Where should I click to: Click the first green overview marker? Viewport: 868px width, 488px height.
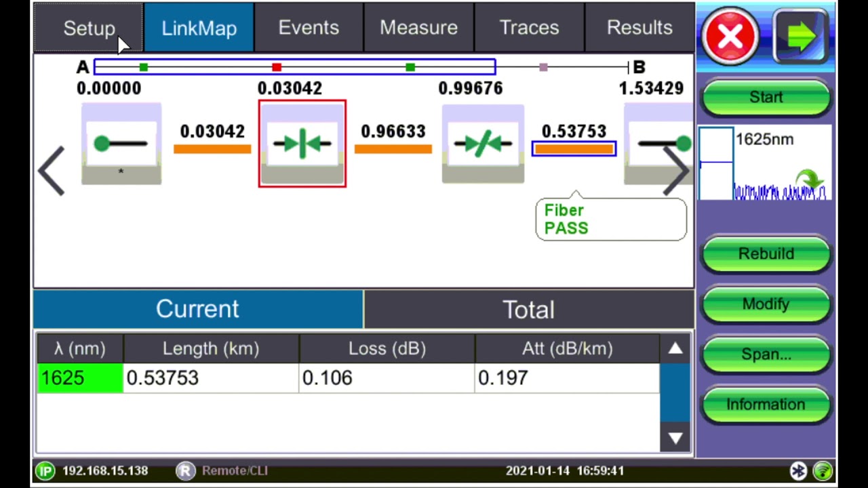143,67
